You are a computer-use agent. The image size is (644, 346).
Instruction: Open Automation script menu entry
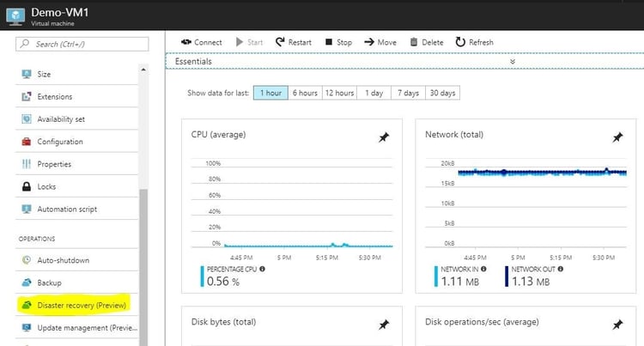(76, 209)
